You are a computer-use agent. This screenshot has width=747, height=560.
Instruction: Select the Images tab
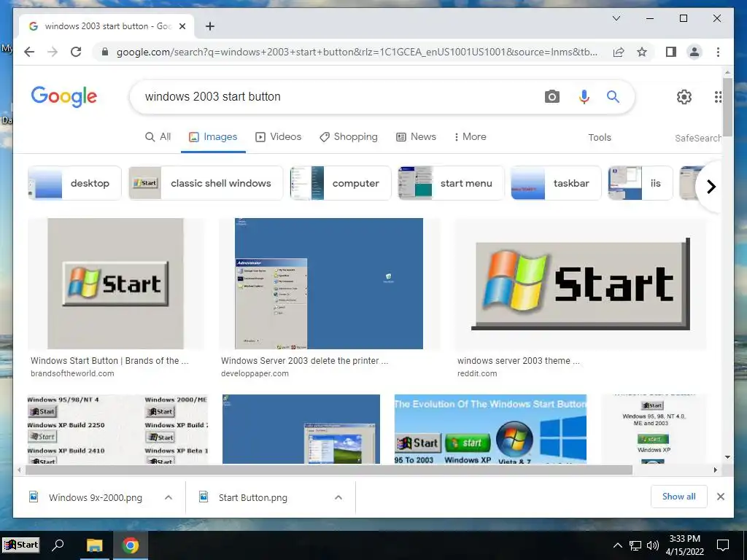(x=213, y=136)
